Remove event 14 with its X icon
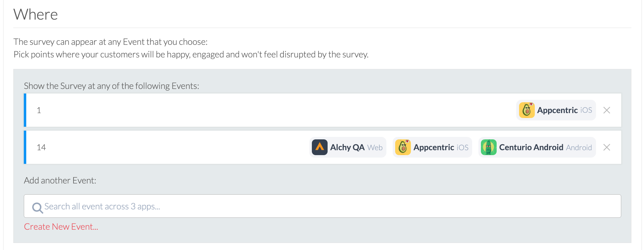The image size is (644, 250). 607,147
